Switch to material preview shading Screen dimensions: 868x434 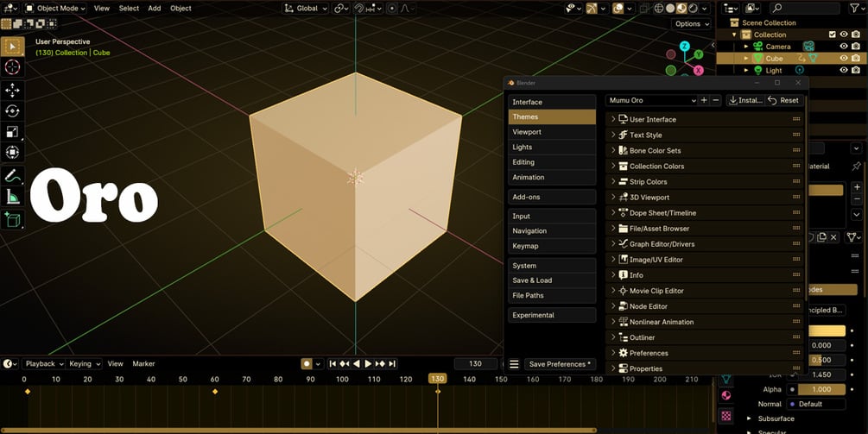pyautogui.click(x=681, y=9)
